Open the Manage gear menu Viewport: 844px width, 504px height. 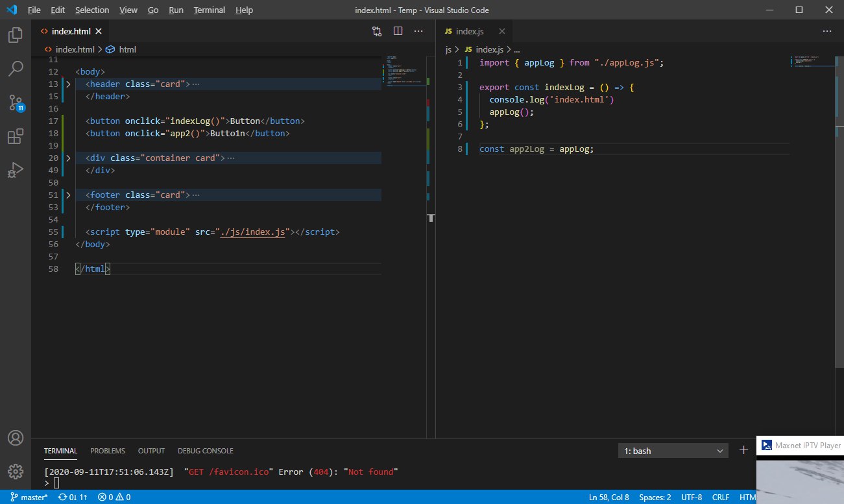click(x=16, y=472)
